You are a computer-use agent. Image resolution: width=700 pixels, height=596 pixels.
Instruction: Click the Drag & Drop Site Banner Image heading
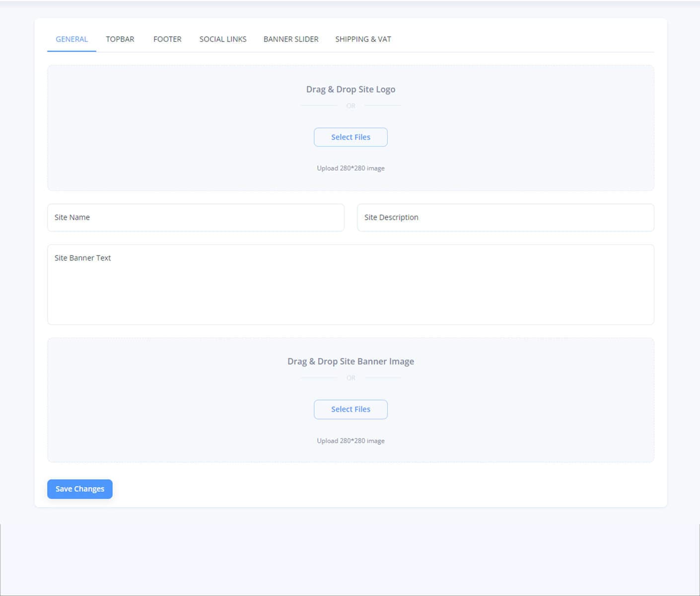coord(350,361)
